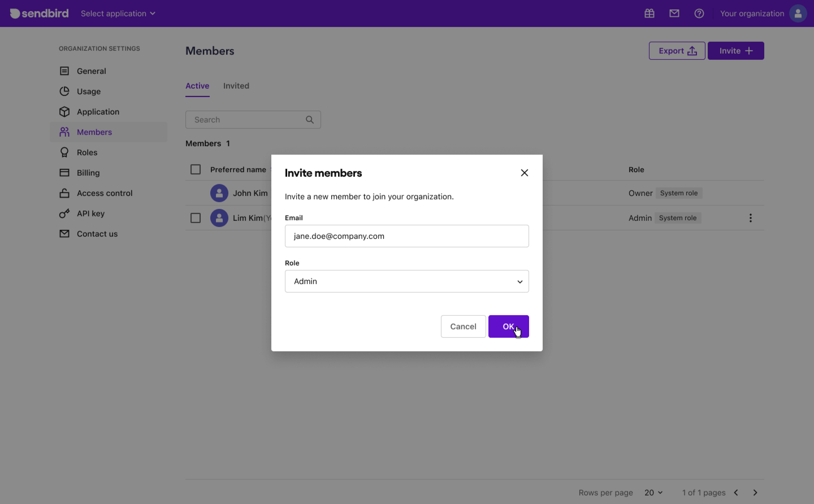Screen dimensions: 814x504
Task: Open the user profile avatar icon
Action: pos(797,13)
